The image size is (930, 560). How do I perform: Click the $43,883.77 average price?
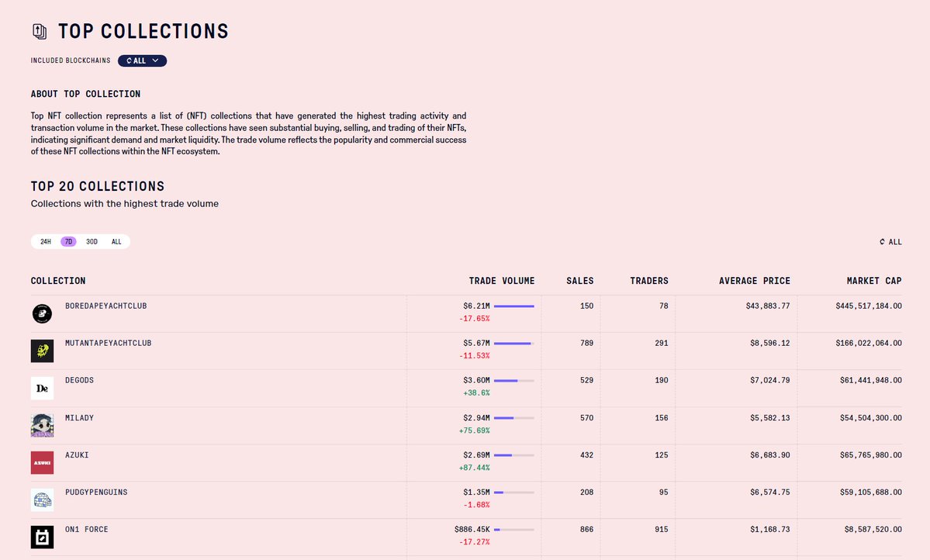(768, 306)
